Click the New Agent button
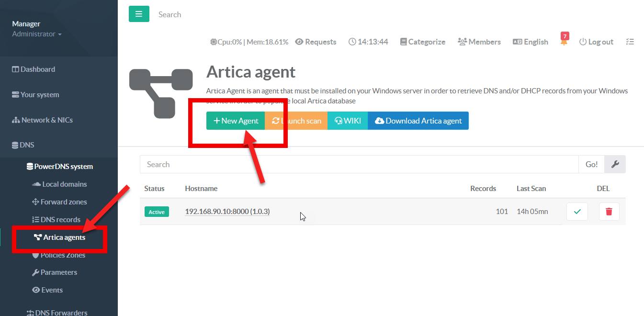The width and height of the screenshot is (644, 316). (236, 121)
